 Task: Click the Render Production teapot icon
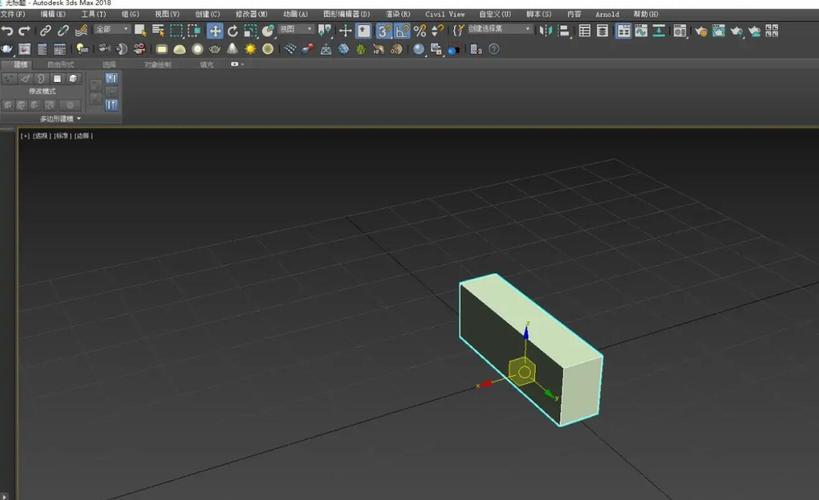click(x=736, y=31)
